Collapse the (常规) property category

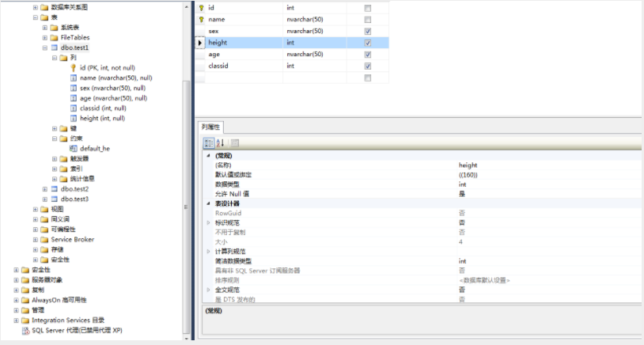(208, 156)
